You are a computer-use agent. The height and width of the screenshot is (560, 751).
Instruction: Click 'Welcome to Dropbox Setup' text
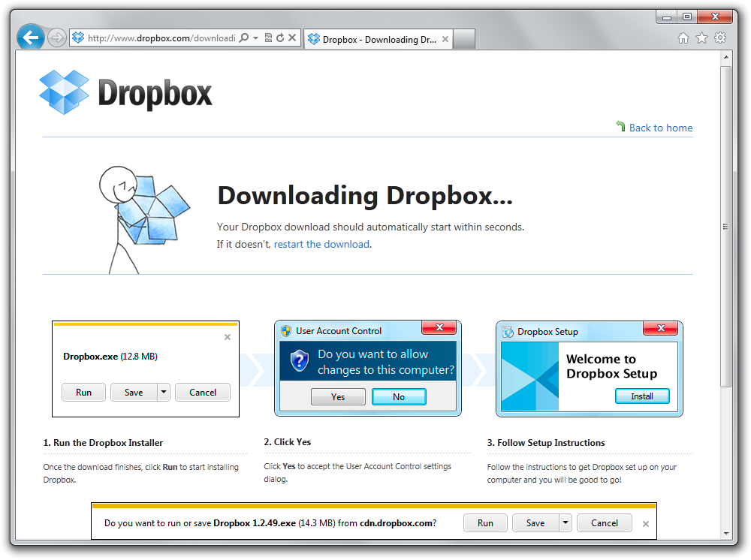click(611, 366)
